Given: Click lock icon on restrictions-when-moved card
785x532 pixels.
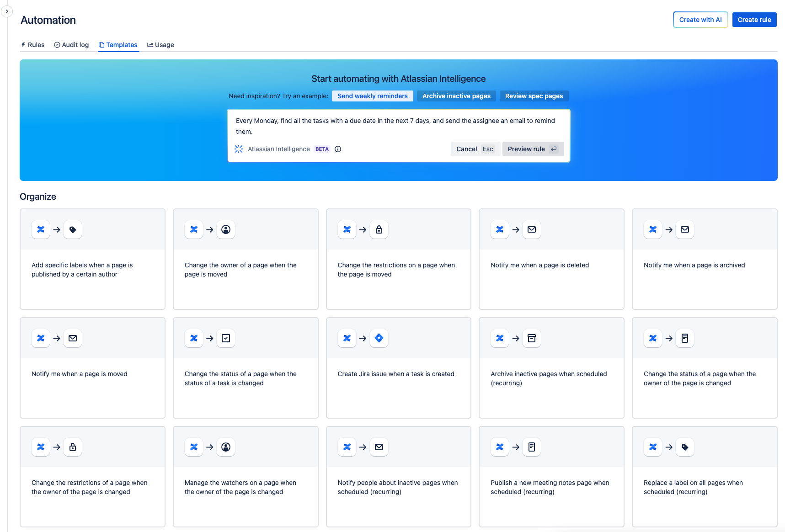Looking at the screenshot, I should [379, 229].
